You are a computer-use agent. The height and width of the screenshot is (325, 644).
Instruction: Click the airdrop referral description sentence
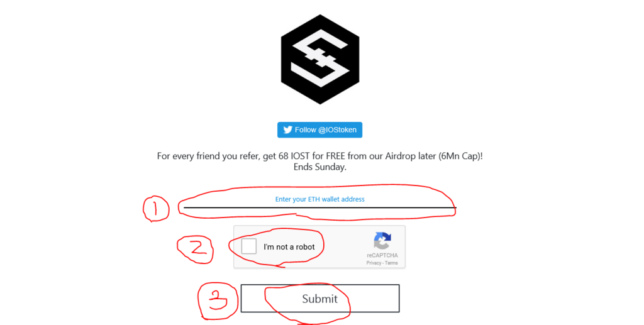coord(320,156)
